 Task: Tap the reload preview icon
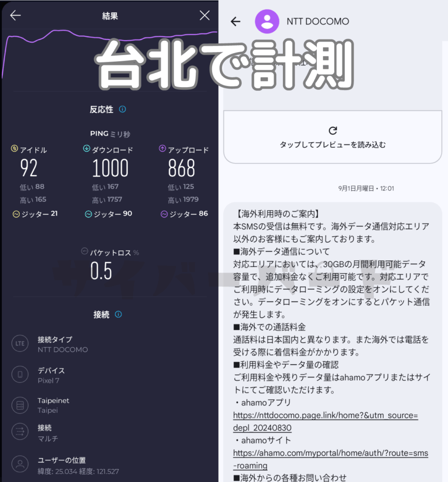[333, 131]
